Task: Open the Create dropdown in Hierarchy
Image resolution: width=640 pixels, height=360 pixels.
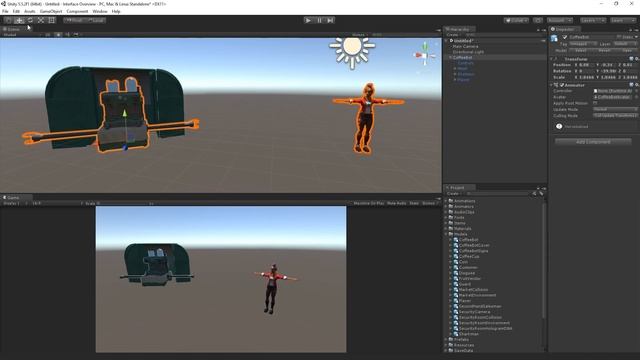Action: 453,35
